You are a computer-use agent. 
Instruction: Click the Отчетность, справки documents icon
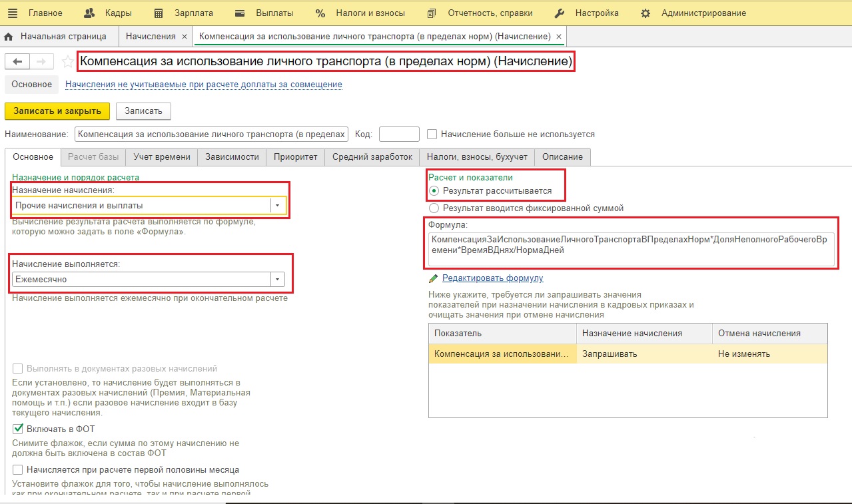(x=432, y=13)
